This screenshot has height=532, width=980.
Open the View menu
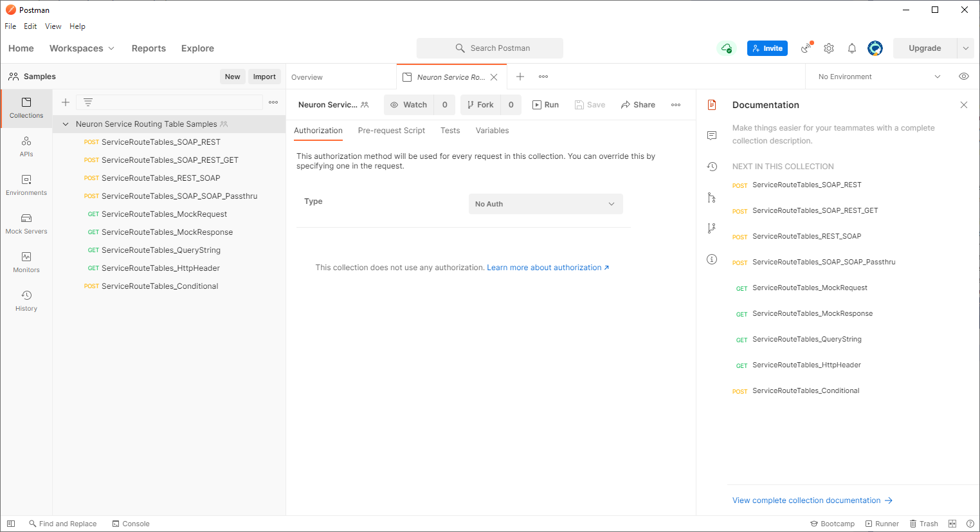pyautogui.click(x=53, y=26)
